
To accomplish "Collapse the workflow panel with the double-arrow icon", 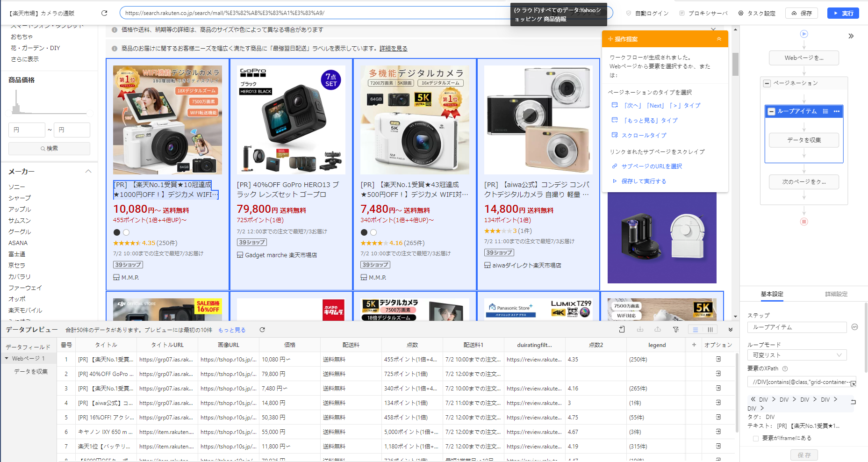I will click(x=851, y=36).
